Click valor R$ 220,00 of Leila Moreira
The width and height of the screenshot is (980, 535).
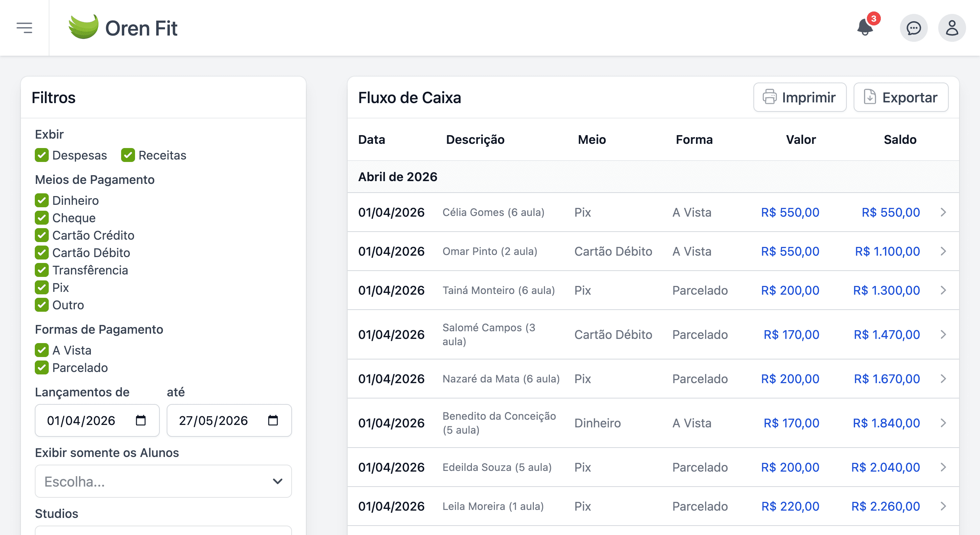click(790, 506)
